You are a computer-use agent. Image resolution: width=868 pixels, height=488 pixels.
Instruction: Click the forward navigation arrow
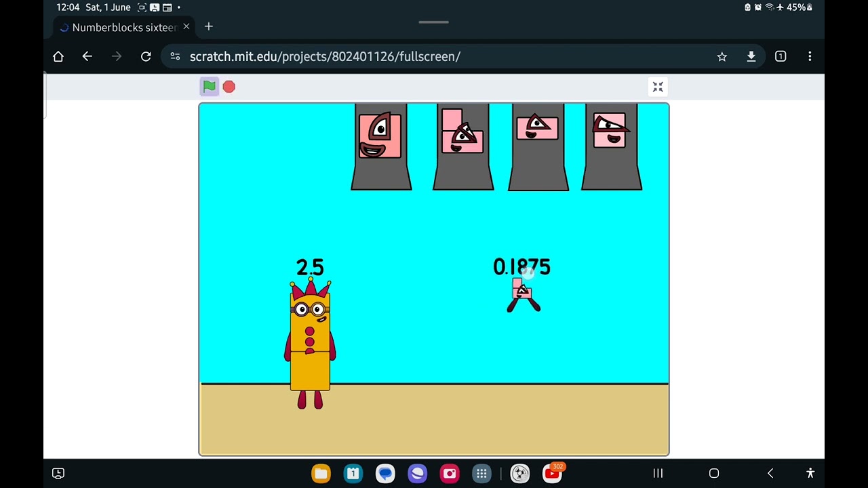(117, 57)
